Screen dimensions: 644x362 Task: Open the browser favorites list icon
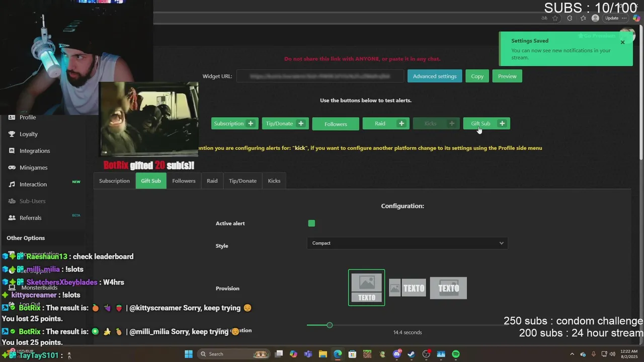pos(583,18)
